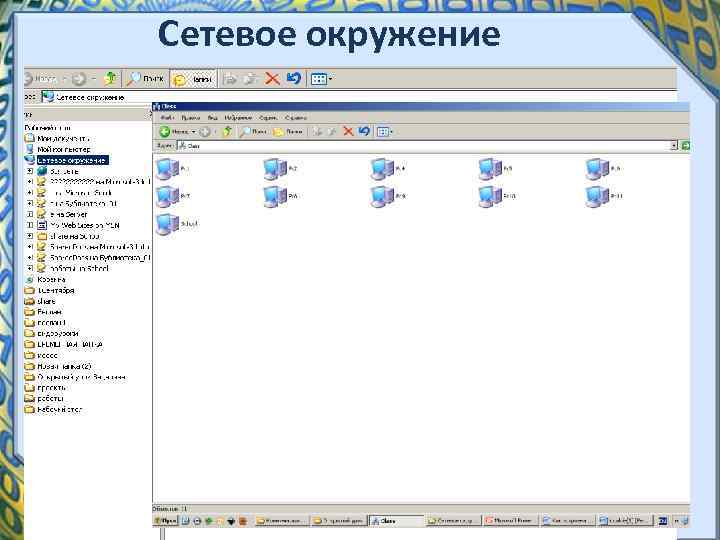Open Search in the Class window toolbar

tap(253, 132)
